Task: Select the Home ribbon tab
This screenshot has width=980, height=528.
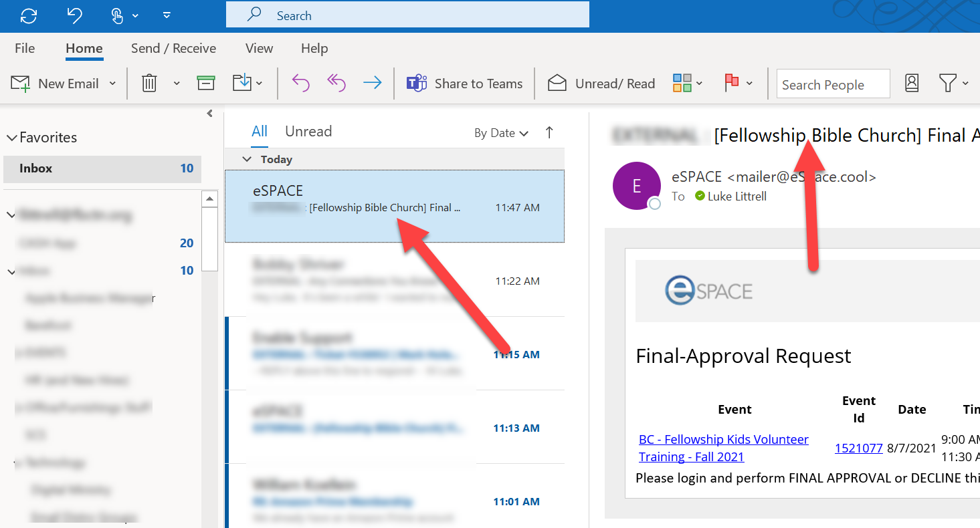Action: 84,48
